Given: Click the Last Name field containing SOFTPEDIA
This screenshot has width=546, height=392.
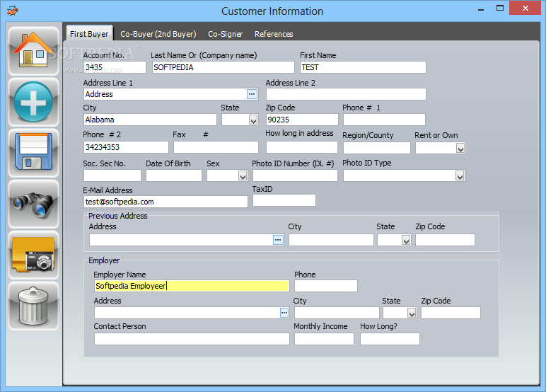Looking at the screenshot, I should 223,67.
